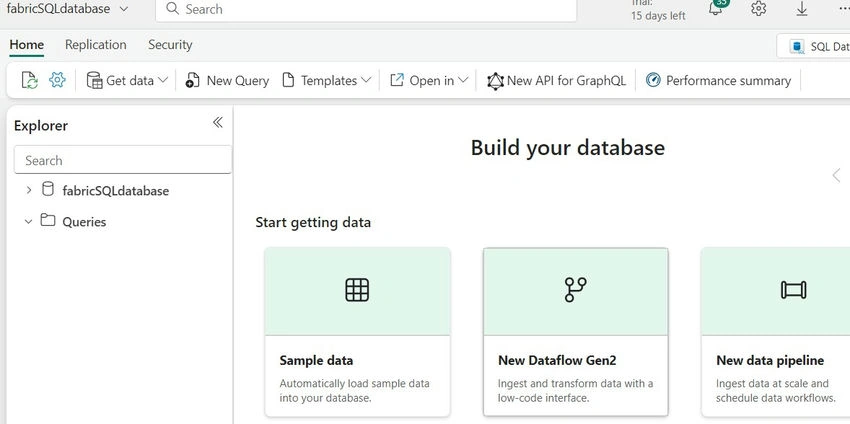Switch to the Replication tab
850x424 pixels.
95,45
